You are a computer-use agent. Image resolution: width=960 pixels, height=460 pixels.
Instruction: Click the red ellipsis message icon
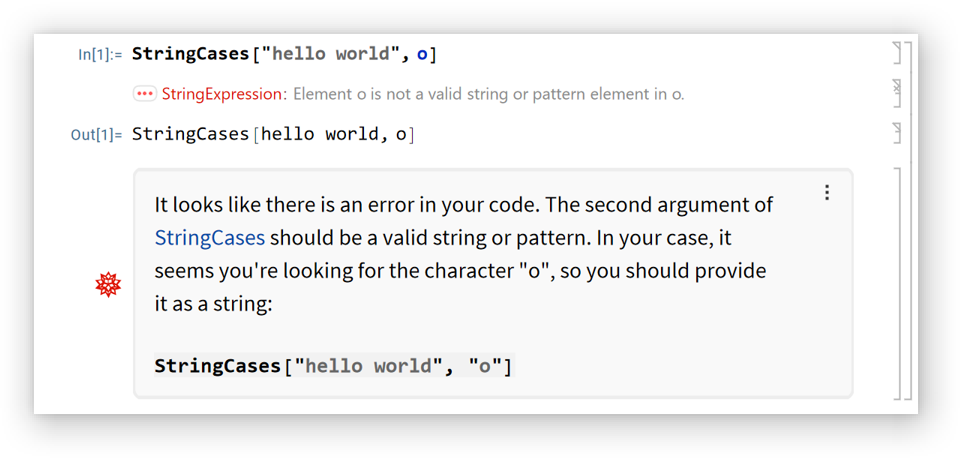[x=145, y=94]
